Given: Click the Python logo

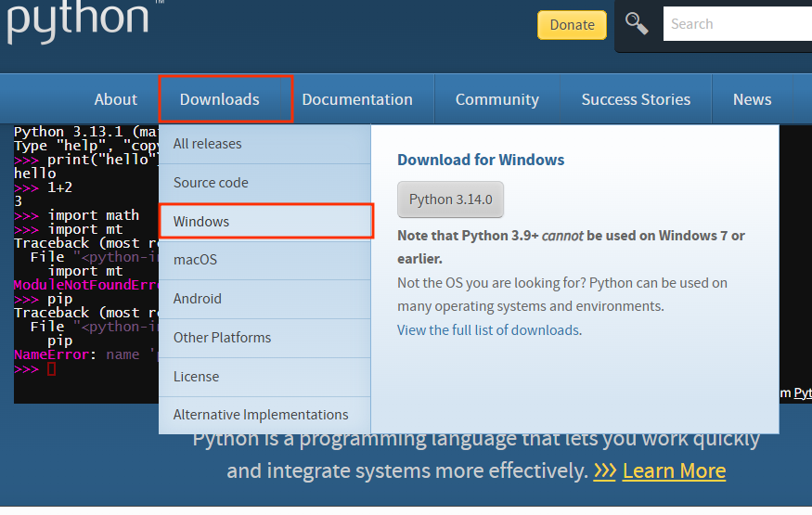Looking at the screenshot, I should (x=79, y=22).
